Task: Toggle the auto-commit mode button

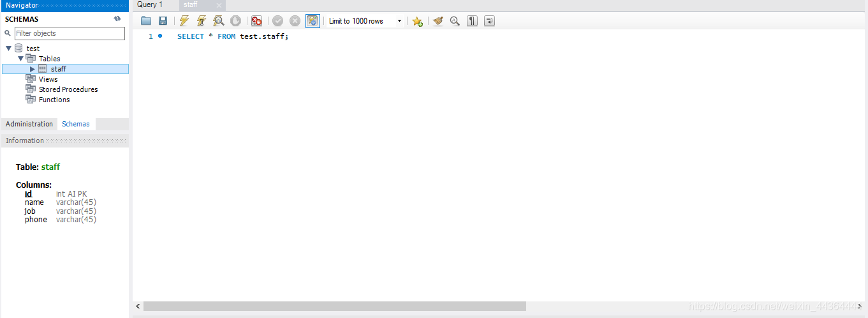Action: (313, 21)
